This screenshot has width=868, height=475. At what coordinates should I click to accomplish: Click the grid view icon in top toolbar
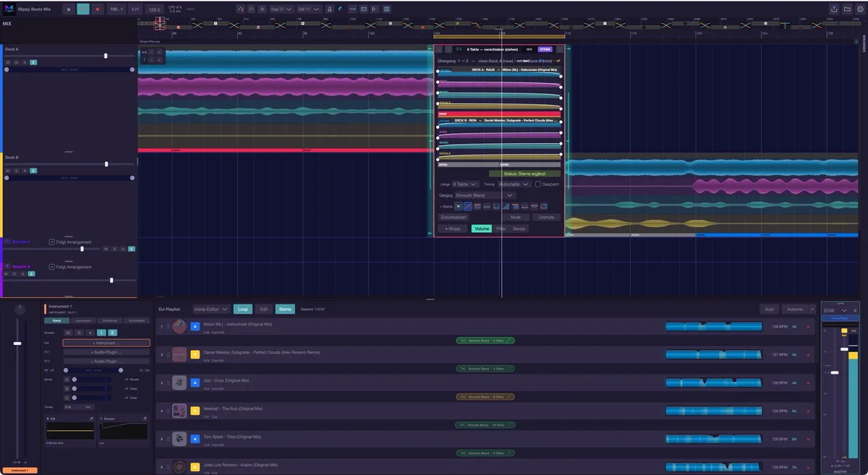(386, 9)
